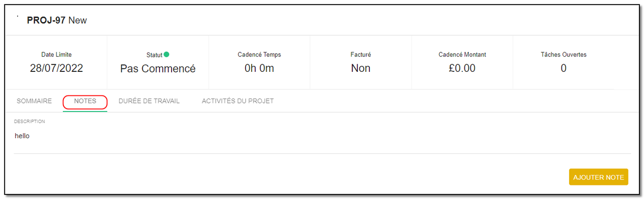Open Activités du Projet tab

[237, 101]
